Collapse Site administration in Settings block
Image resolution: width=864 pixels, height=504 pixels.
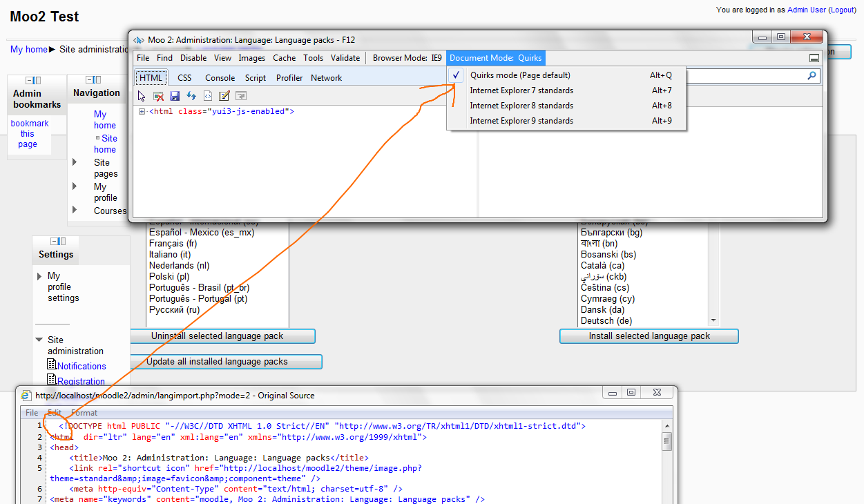tap(39, 340)
